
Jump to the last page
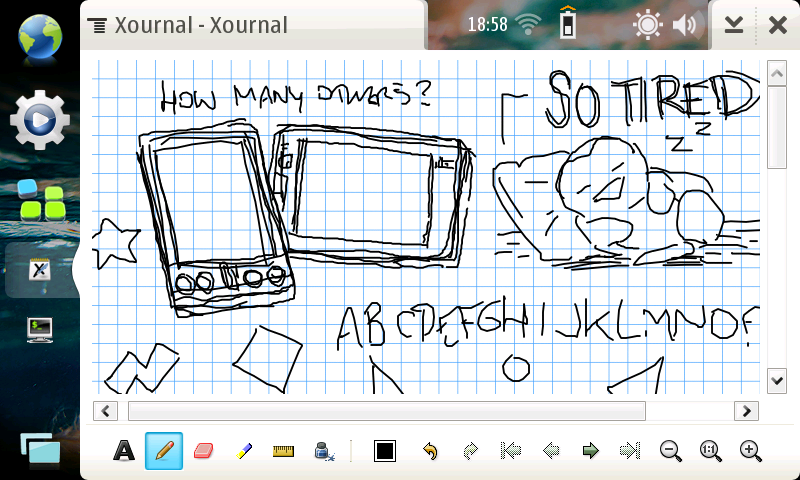pos(630,451)
